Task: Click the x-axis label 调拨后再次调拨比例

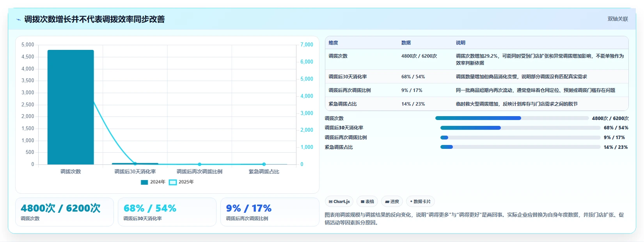Action: click(199, 171)
